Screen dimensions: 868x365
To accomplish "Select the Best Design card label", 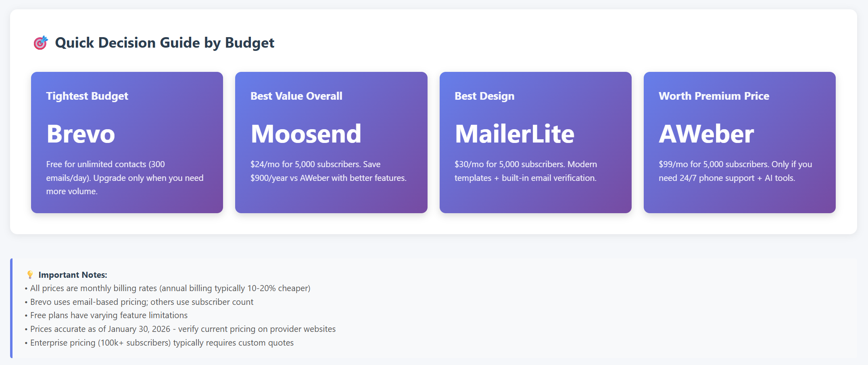I will coord(484,96).
